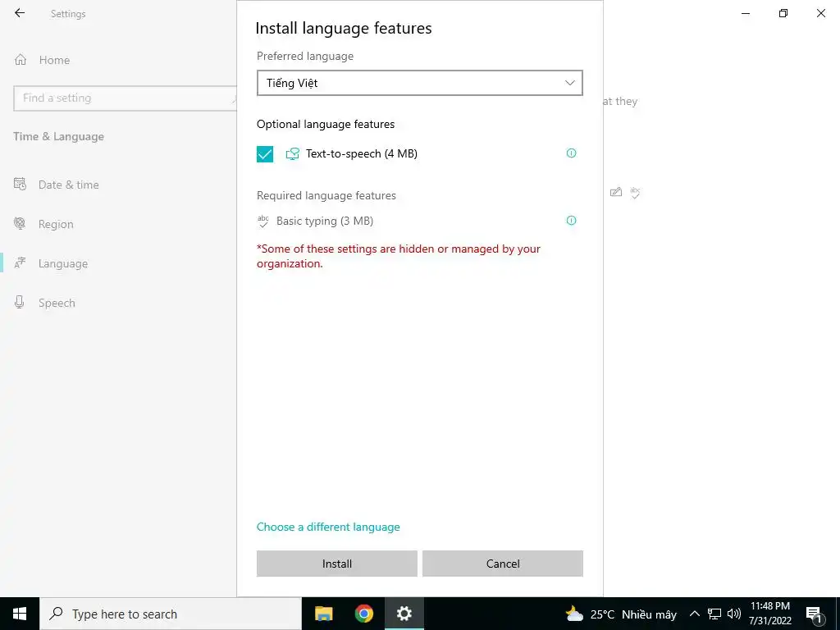Click the info icon beside Basic typing
Image resolution: width=840 pixels, height=630 pixels.
[571, 221]
